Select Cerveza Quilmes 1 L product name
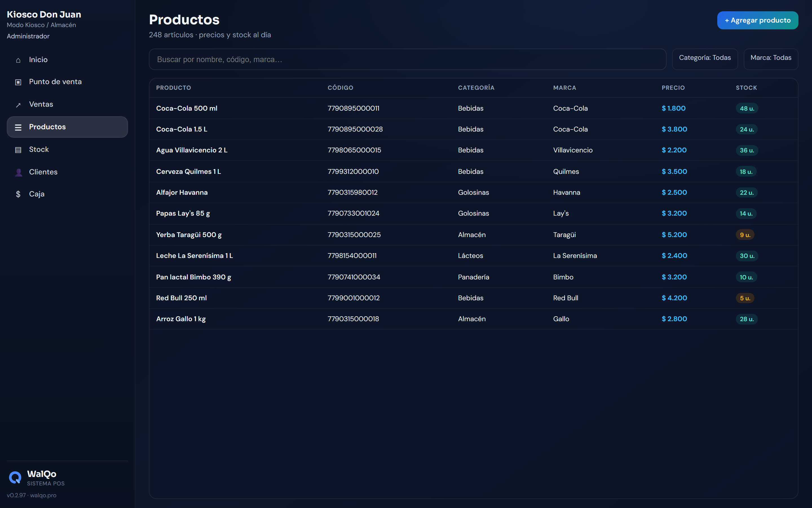 coord(188,171)
